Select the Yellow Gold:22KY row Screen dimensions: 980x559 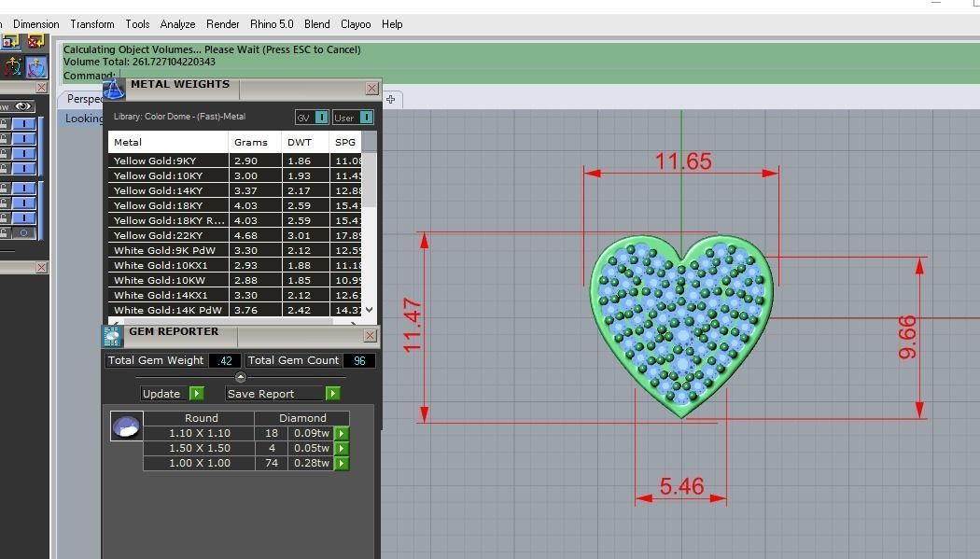pos(235,235)
